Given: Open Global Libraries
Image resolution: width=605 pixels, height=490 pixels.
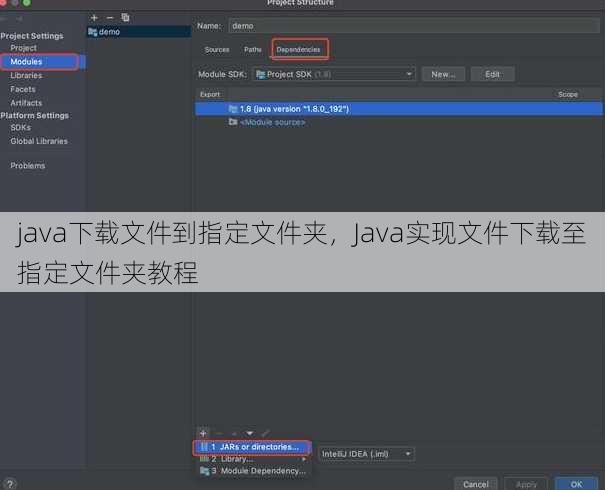Looking at the screenshot, I should click(x=39, y=141).
